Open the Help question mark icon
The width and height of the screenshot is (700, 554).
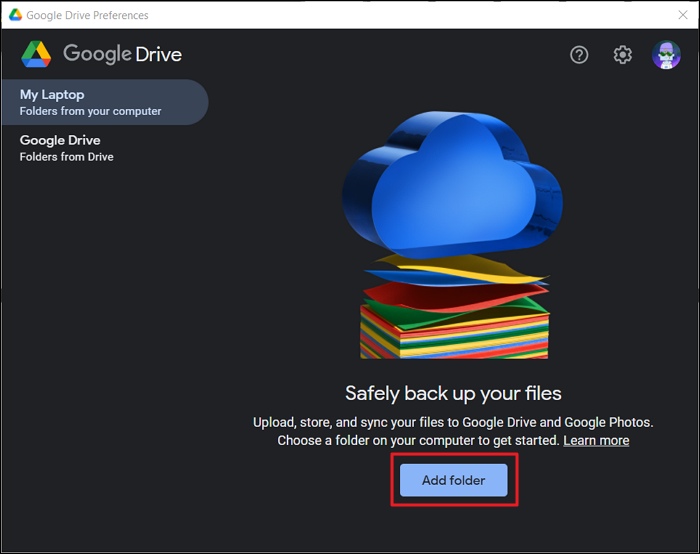tap(579, 55)
